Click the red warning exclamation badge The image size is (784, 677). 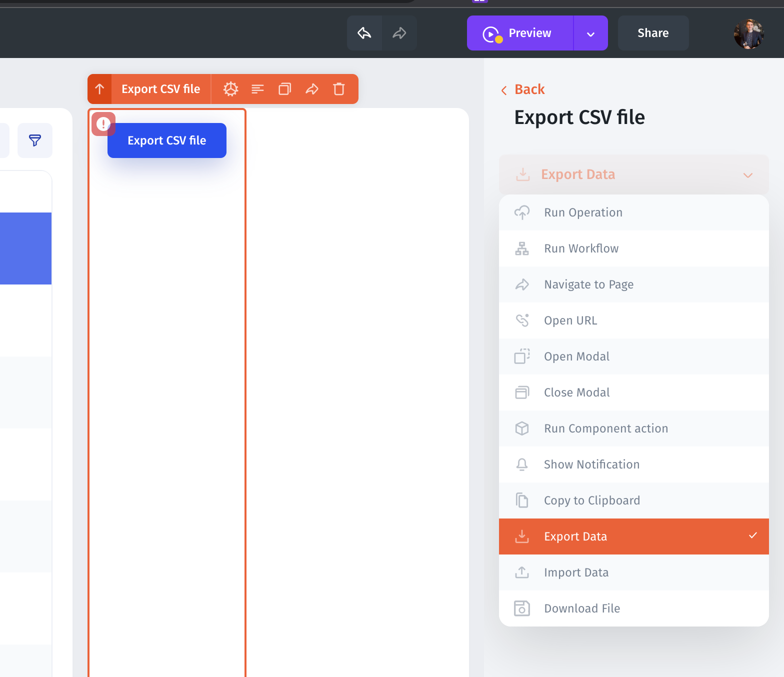103,123
